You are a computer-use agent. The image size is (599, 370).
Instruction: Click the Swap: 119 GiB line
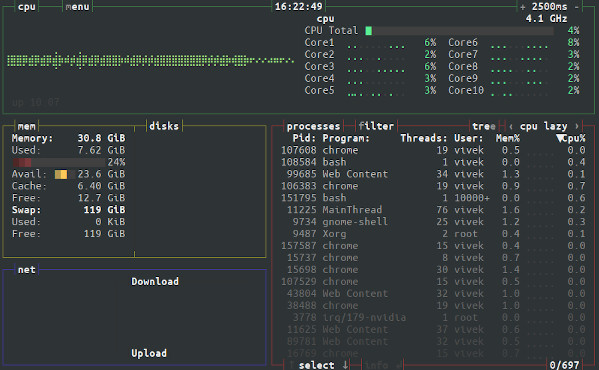(68, 210)
